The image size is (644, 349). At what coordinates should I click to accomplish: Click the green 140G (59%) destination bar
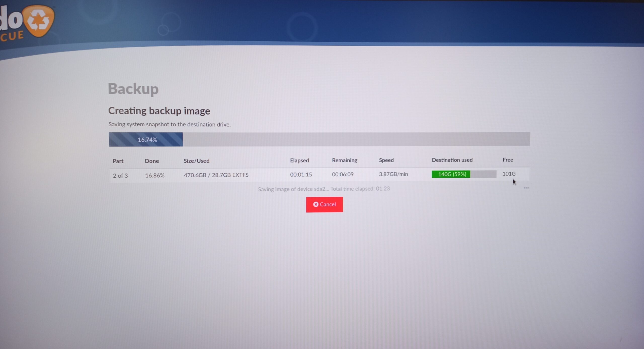click(451, 174)
